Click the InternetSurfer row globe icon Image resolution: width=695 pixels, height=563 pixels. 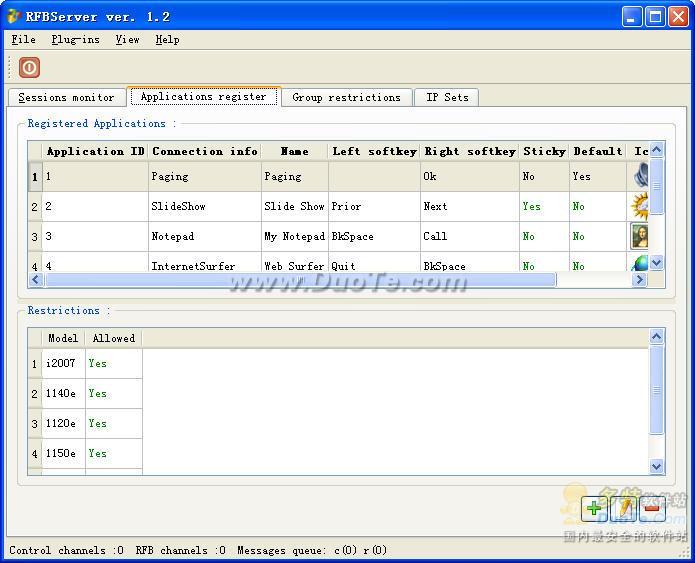[x=640, y=263]
